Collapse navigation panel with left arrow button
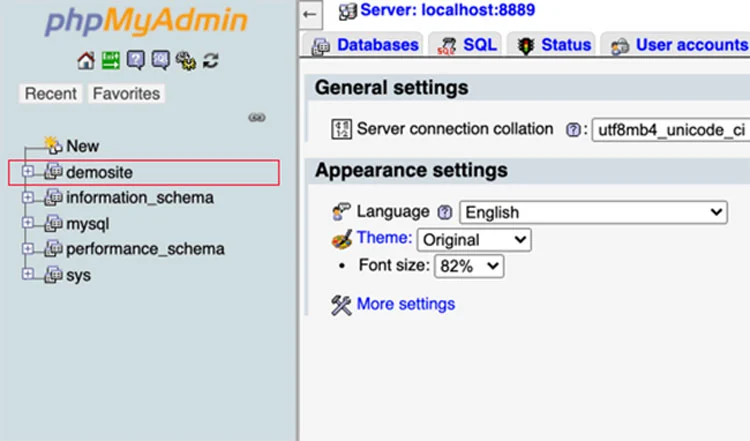750x441 pixels. pyautogui.click(x=310, y=14)
